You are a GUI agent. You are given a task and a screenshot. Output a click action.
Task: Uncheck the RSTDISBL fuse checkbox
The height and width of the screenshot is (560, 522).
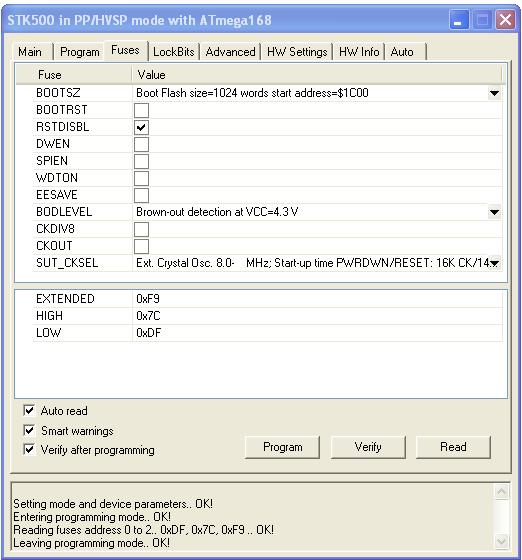[x=141, y=128]
